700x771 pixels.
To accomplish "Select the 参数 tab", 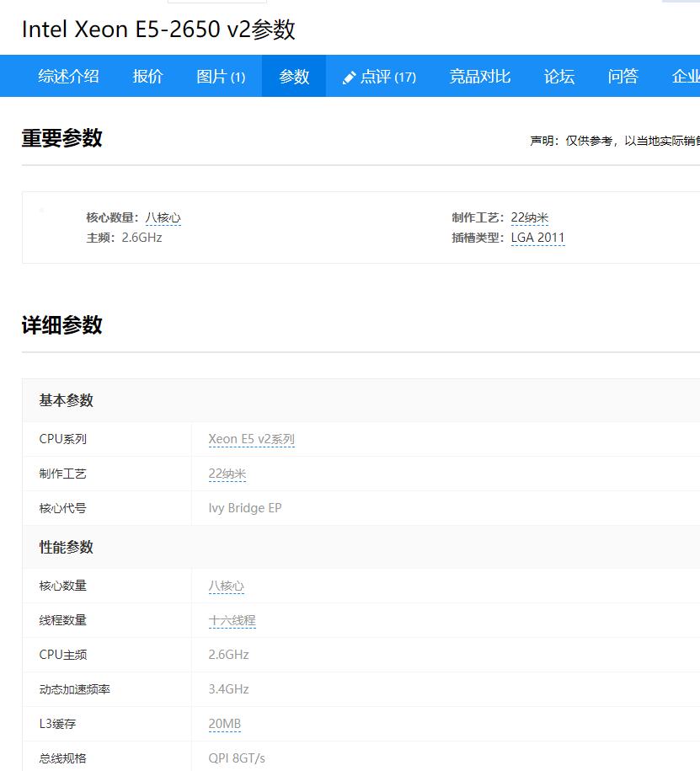I will pyautogui.click(x=293, y=76).
